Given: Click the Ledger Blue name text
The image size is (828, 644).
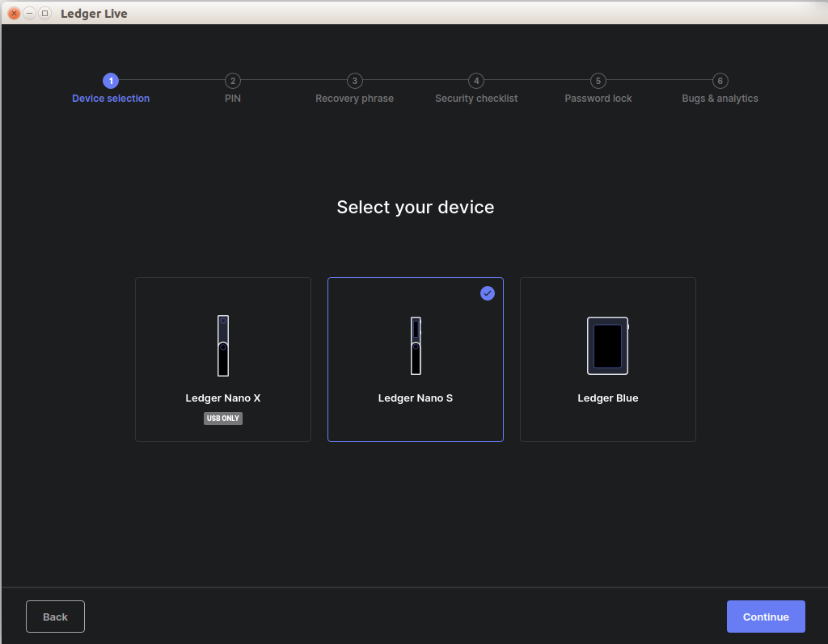Looking at the screenshot, I should pyautogui.click(x=608, y=398).
